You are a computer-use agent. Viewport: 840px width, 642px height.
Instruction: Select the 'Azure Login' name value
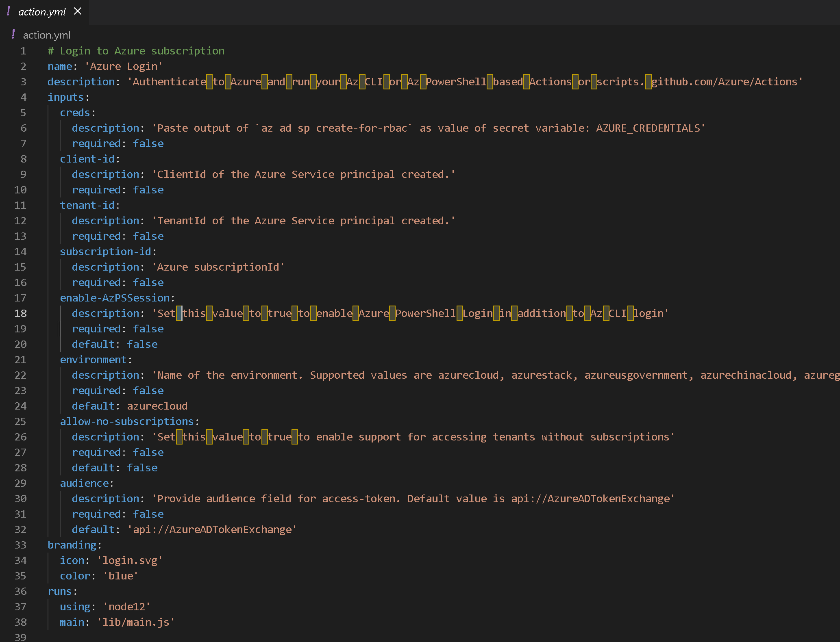pyautogui.click(x=124, y=66)
